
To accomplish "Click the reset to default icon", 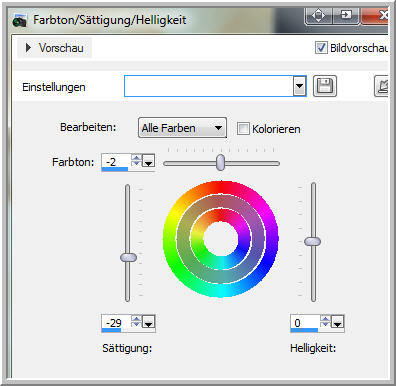I will point(382,86).
